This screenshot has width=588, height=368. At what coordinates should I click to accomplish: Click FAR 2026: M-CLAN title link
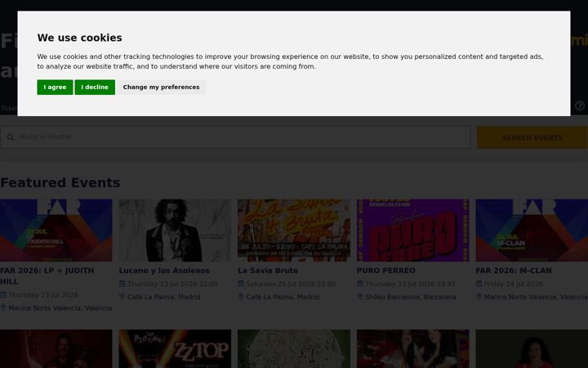click(x=514, y=271)
